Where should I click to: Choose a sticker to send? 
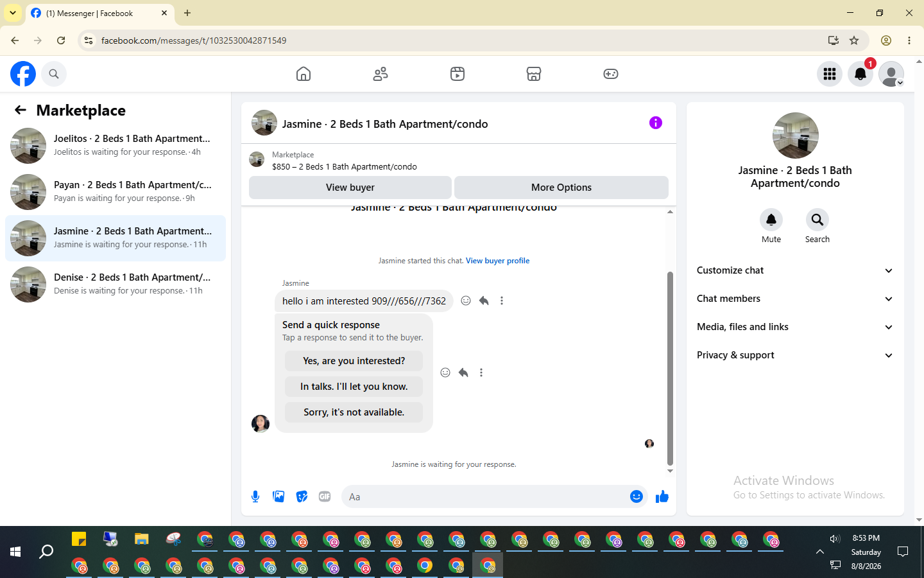pyautogui.click(x=302, y=496)
